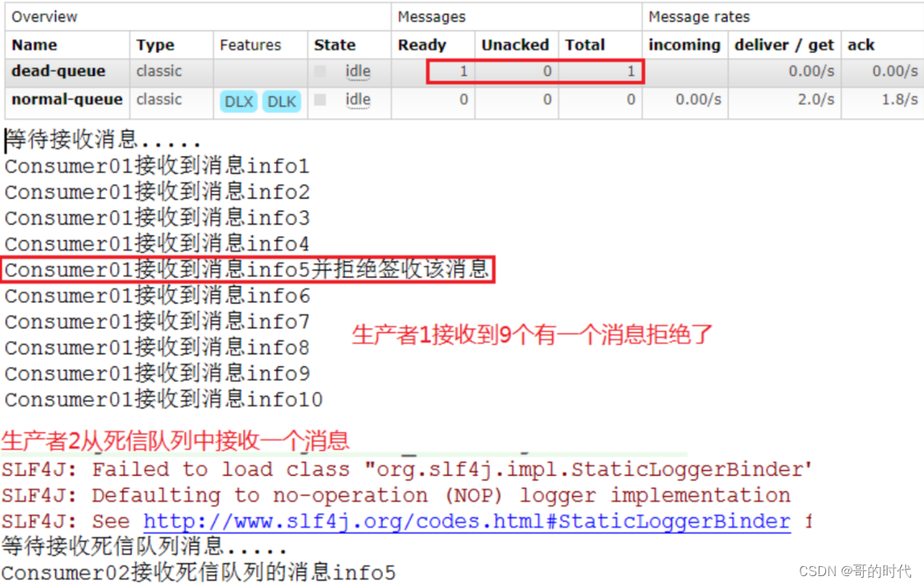This screenshot has width=924, height=586.
Task: Click the 0.00/s incoming rate of normal-queue
Action: (x=699, y=100)
